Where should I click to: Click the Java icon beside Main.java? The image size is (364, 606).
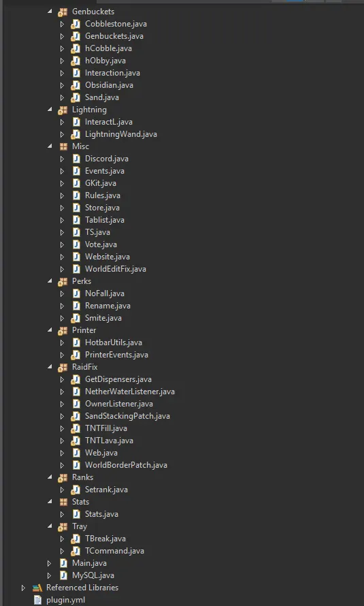pos(63,563)
